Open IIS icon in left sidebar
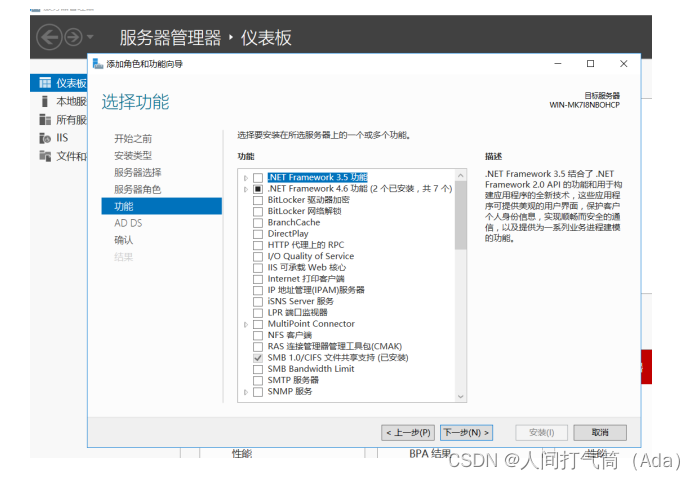This screenshot has height=480, width=696. click(x=44, y=138)
